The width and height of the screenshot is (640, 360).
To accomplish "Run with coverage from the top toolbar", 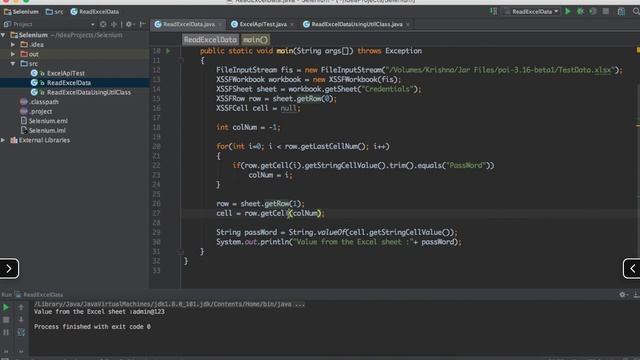I will click(x=593, y=11).
